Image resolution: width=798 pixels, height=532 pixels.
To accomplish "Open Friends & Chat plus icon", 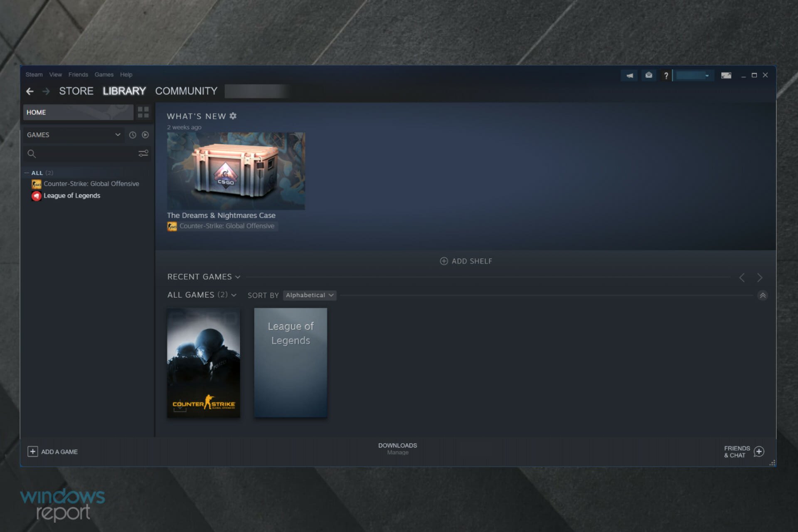I will (x=759, y=451).
